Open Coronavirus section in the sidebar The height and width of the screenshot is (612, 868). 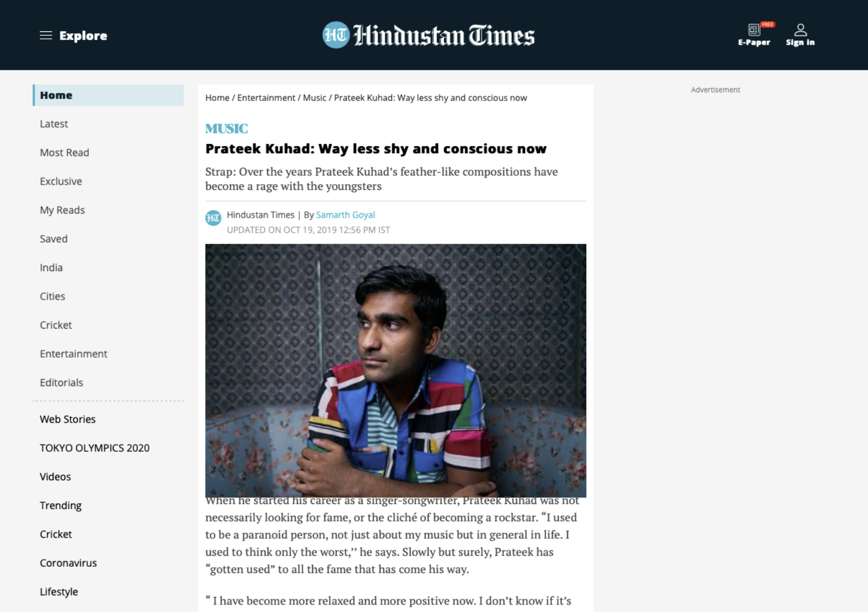[68, 563]
